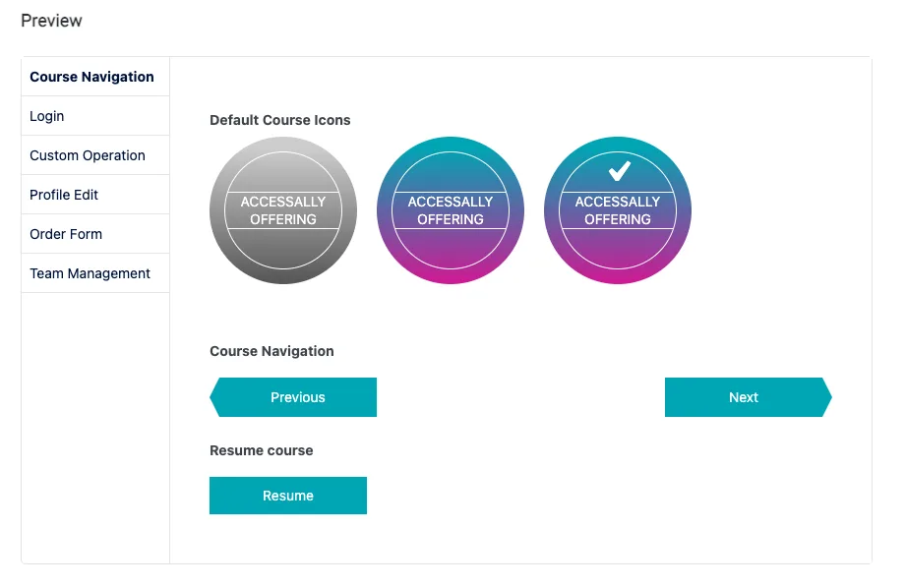
Task: Click the Resume course heading
Action: pyautogui.click(x=262, y=450)
